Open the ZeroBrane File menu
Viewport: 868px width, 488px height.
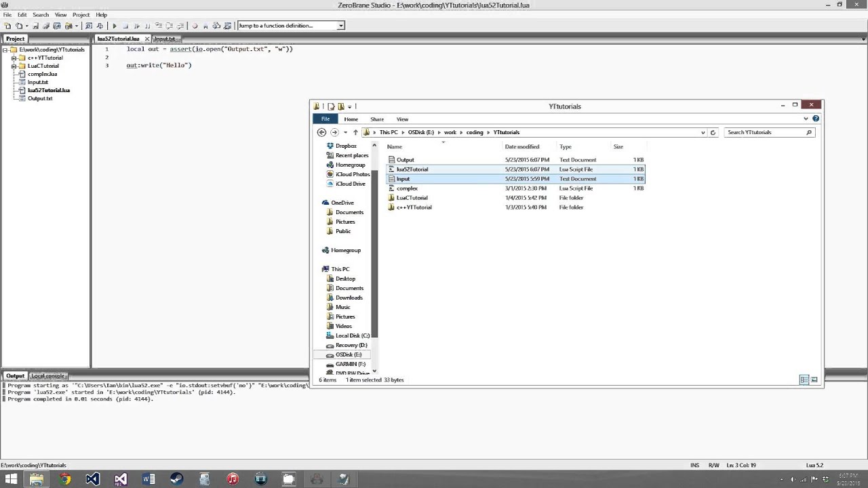(x=7, y=14)
